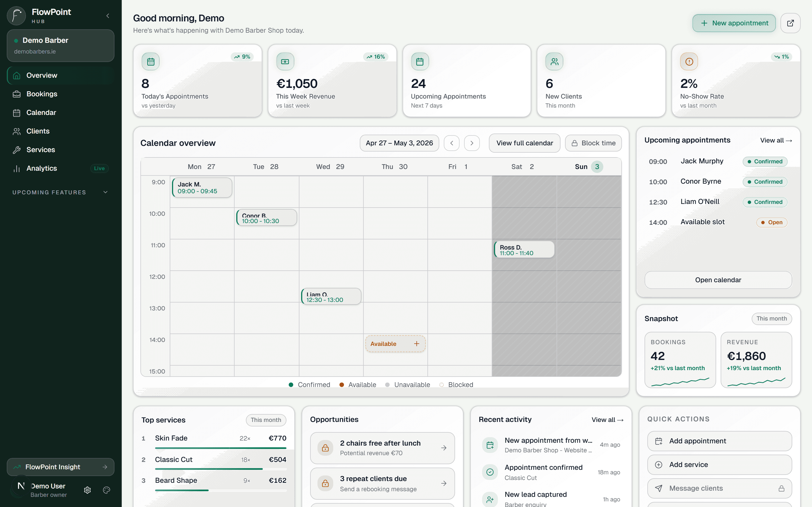Go to next week in calendar

[x=472, y=143]
